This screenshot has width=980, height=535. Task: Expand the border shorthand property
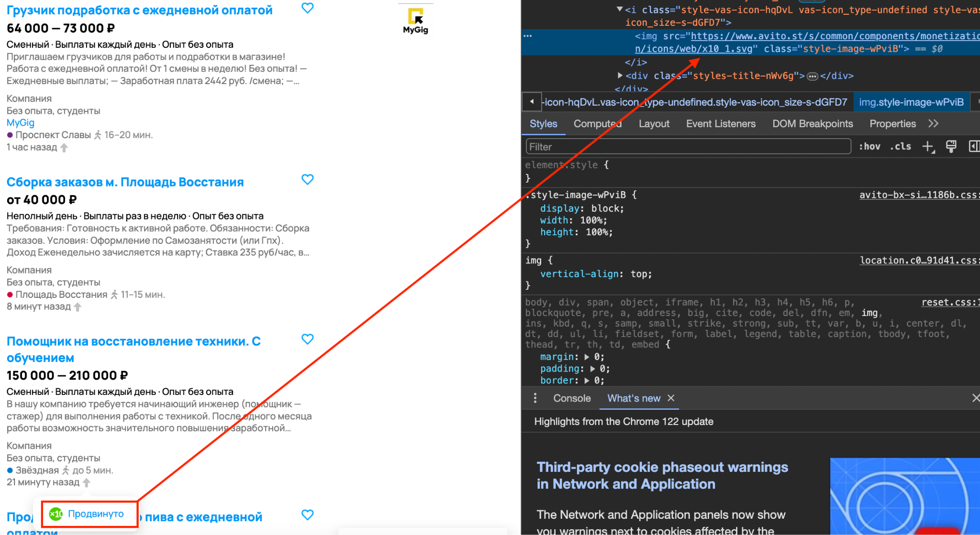pyautogui.click(x=587, y=381)
